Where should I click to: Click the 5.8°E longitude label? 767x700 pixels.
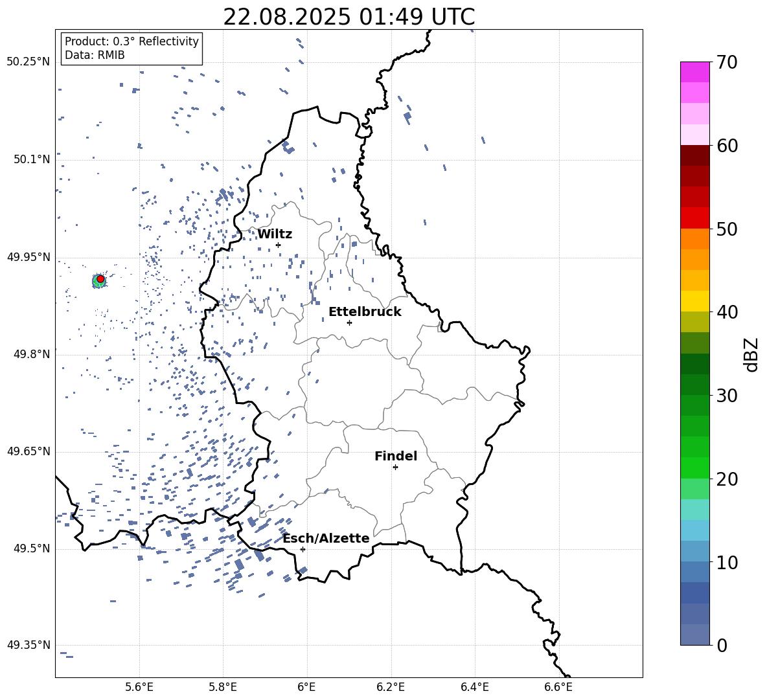(223, 687)
